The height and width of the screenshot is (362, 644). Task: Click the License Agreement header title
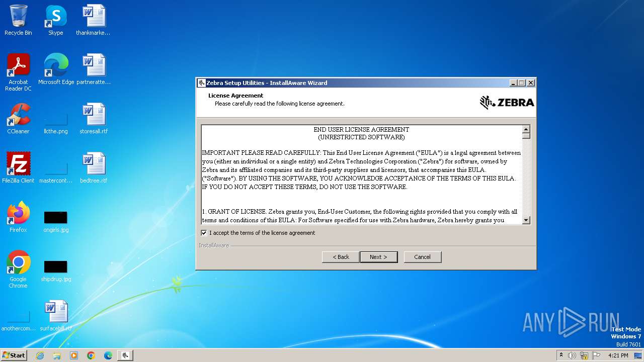(236, 96)
